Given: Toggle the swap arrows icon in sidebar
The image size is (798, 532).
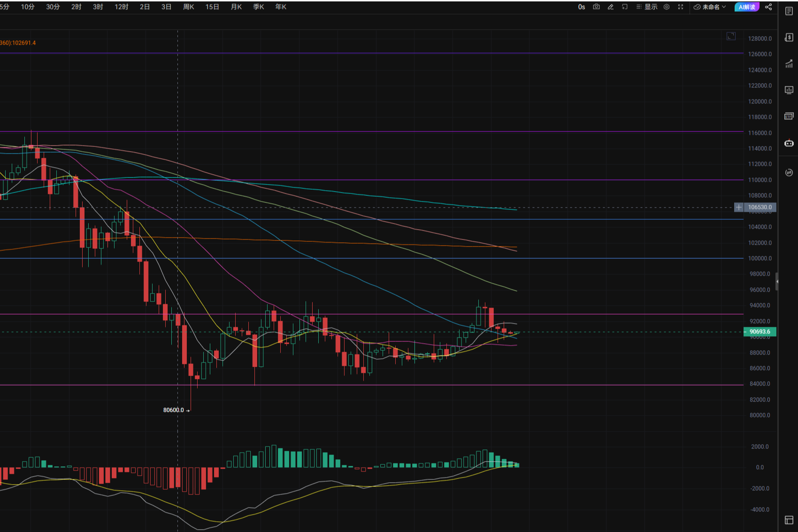Looking at the screenshot, I should point(789,173).
